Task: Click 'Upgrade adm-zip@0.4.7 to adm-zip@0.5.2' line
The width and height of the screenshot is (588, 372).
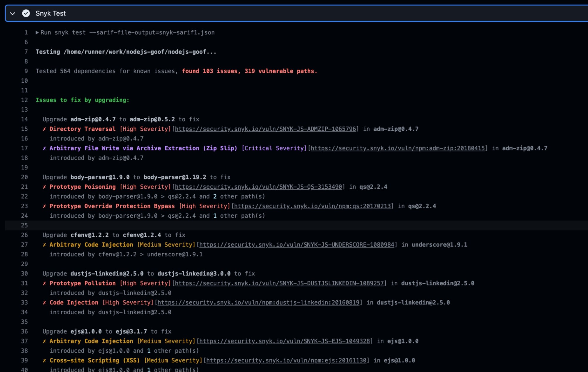Action: [x=121, y=119]
